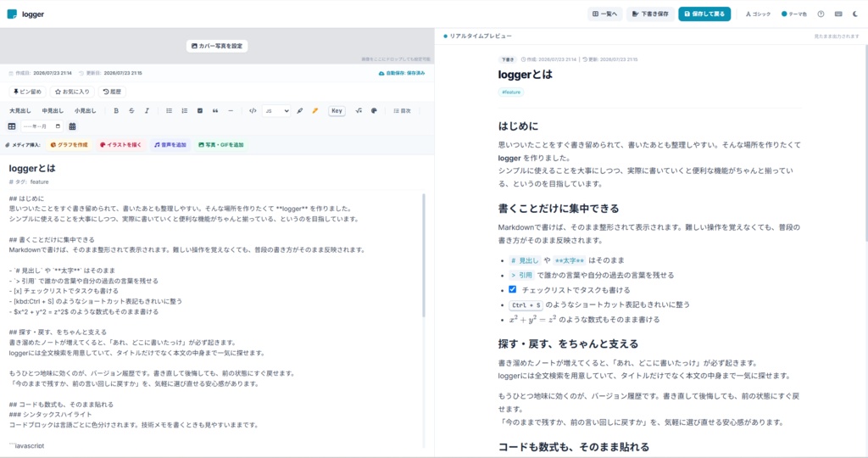Insert a 大見出し large heading
Screen dimensions: 868x458
[20, 111]
